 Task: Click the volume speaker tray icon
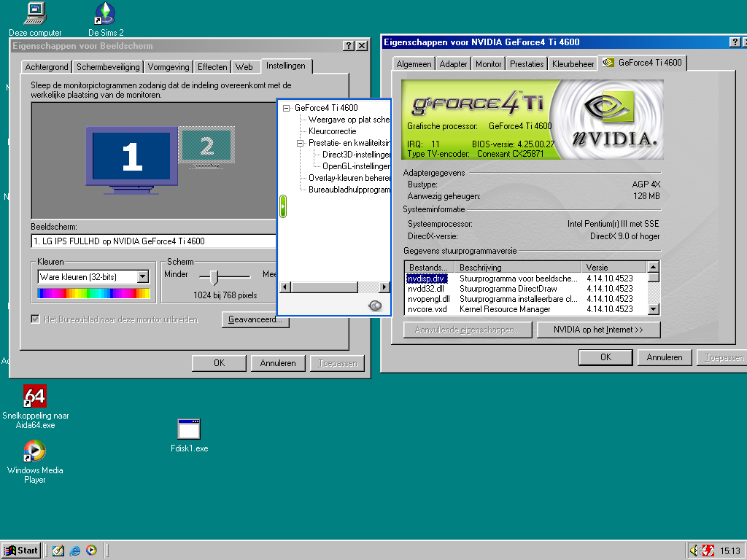694,551
